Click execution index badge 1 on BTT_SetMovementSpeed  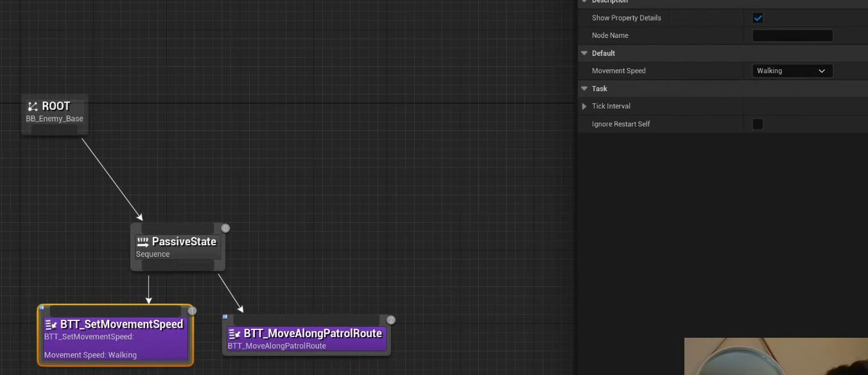192,311
